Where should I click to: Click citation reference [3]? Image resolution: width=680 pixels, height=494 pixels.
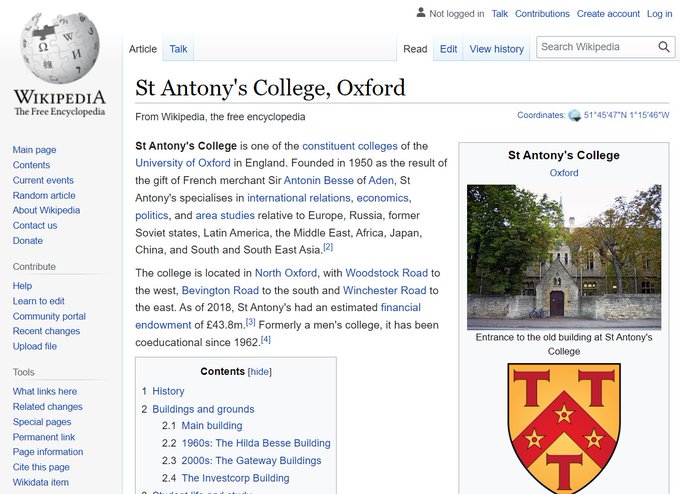click(x=251, y=322)
